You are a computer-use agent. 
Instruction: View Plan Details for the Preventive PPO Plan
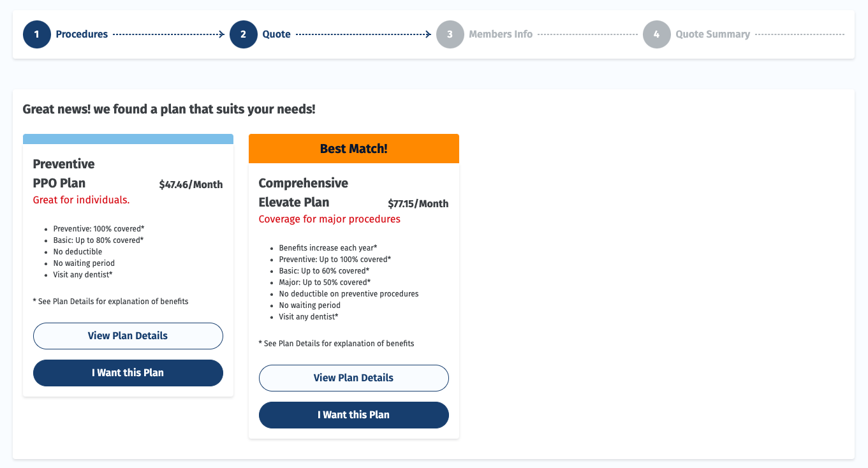click(x=128, y=336)
